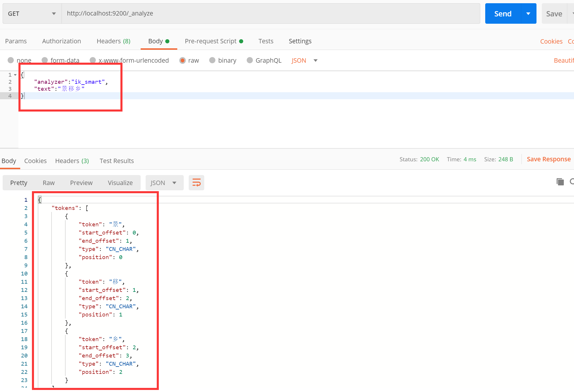574x392 pixels.
Task: Select the raw body type option
Action: point(183,60)
